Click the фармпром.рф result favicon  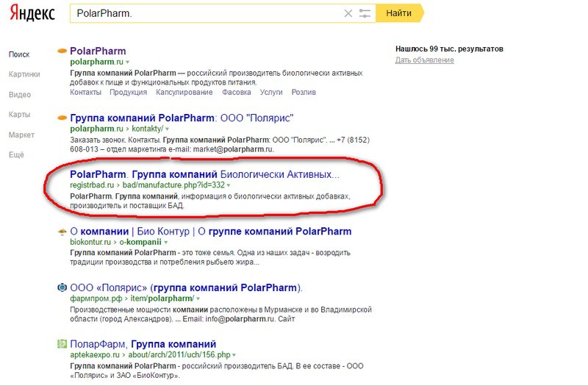(x=62, y=287)
